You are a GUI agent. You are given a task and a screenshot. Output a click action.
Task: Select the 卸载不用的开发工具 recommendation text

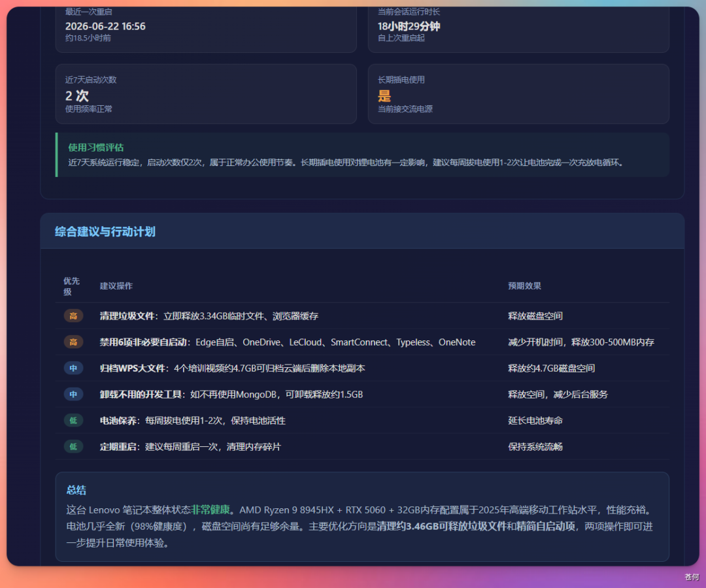pyautogui.click(x=231, y=394)
